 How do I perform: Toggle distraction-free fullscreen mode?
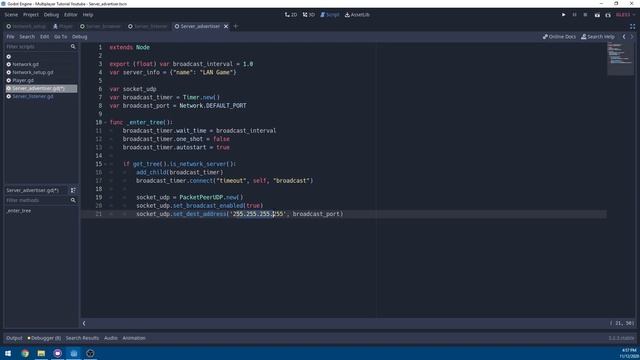(632, 27)
